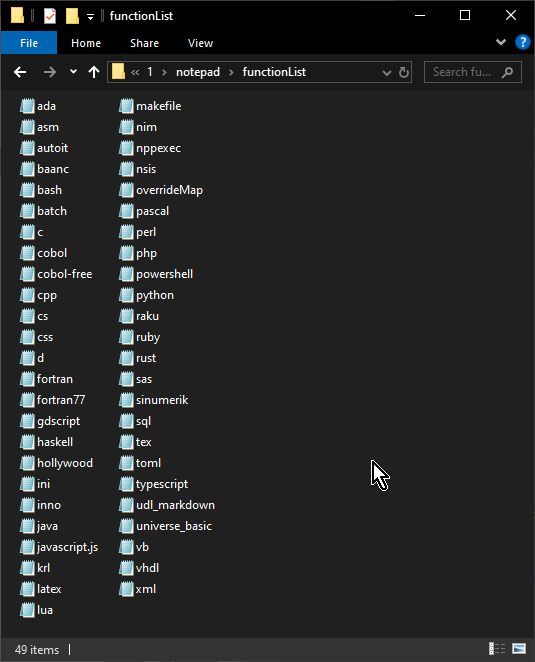Go forward using the Forward arrow
The image size is (535, 662).
[49, 72]
